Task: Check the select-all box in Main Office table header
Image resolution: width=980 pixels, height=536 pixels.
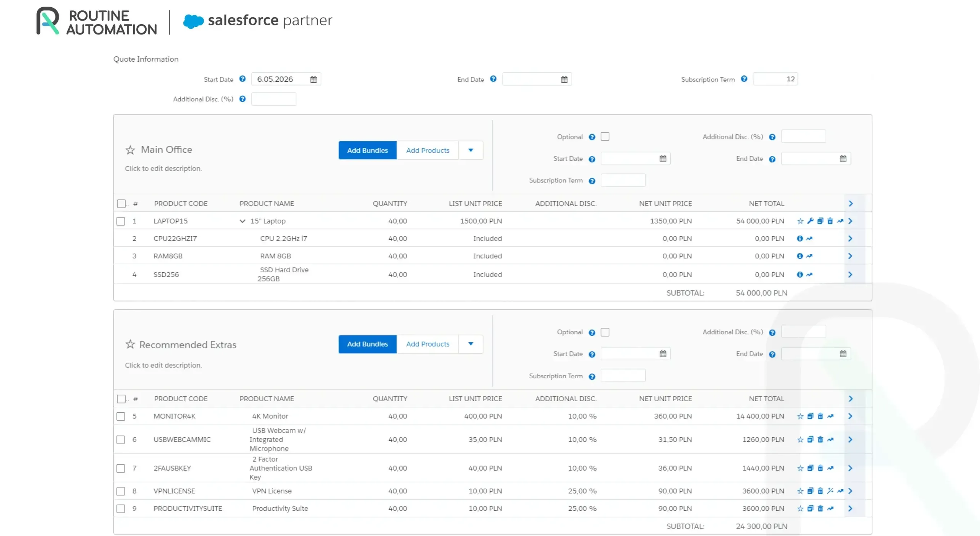Action: 121,204
